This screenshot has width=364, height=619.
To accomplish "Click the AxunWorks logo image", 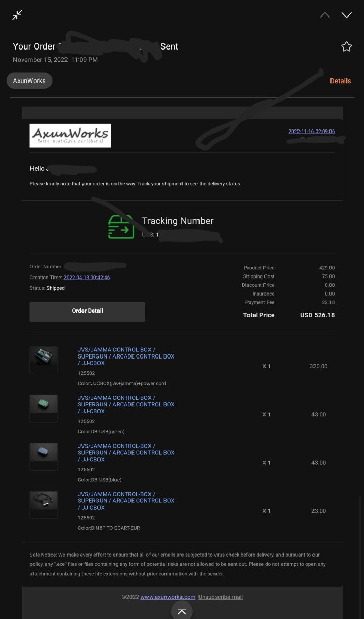I will click(x=70, y=135).
